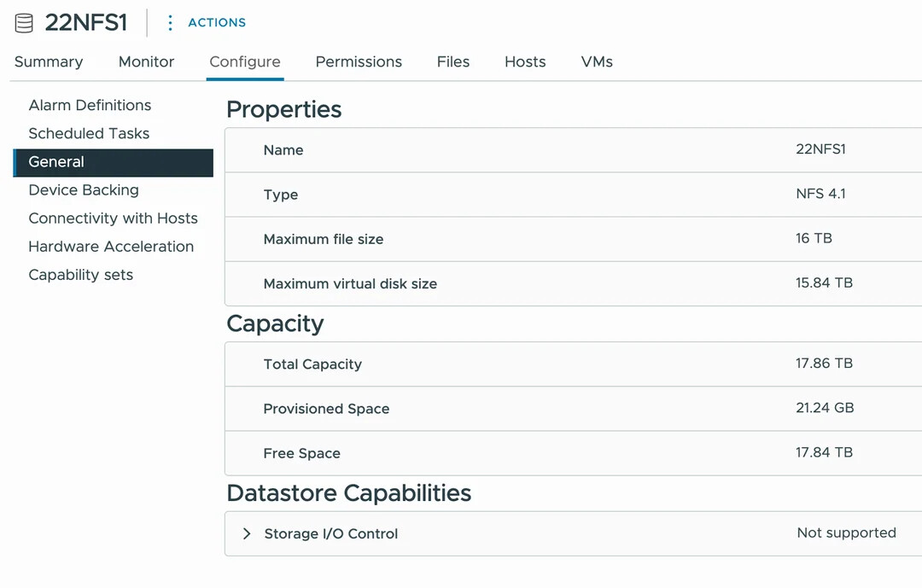Go to the Monitor tab
922x588 pixels.
(x=146, y=62)
